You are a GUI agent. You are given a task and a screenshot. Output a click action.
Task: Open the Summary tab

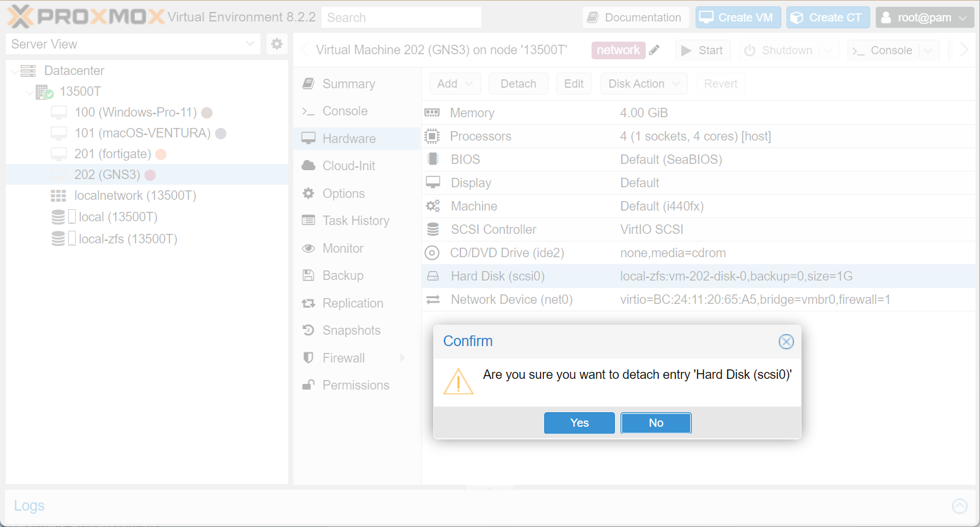[357, 84]
